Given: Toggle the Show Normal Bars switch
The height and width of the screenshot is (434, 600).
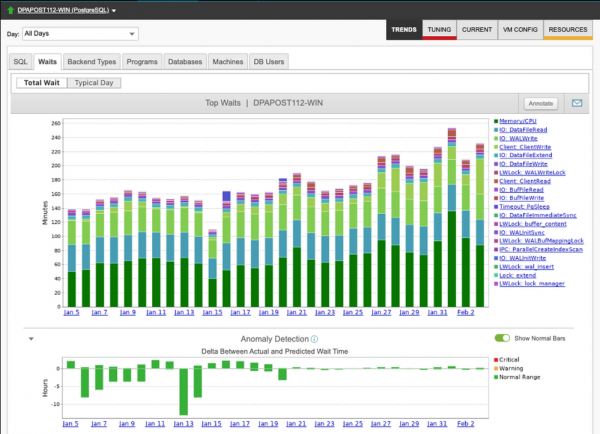Looking at the screenshot, I should tap(503, 339).
